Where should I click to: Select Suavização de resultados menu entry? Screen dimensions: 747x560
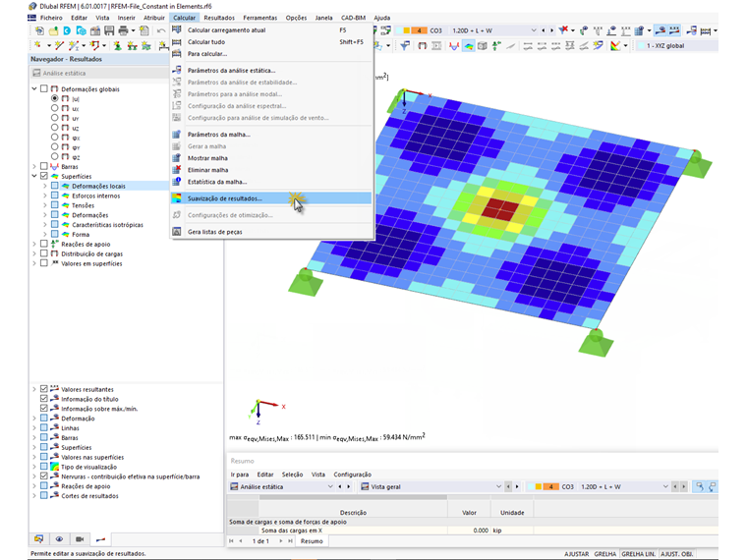pyautogui.click(x=271, y=198)
